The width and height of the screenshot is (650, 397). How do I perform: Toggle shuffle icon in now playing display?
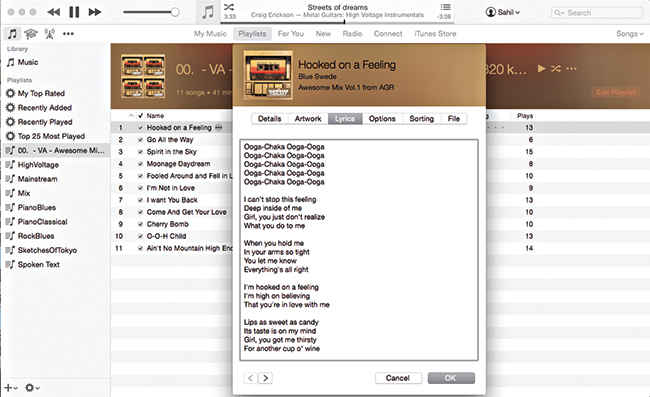coord(229,7)
